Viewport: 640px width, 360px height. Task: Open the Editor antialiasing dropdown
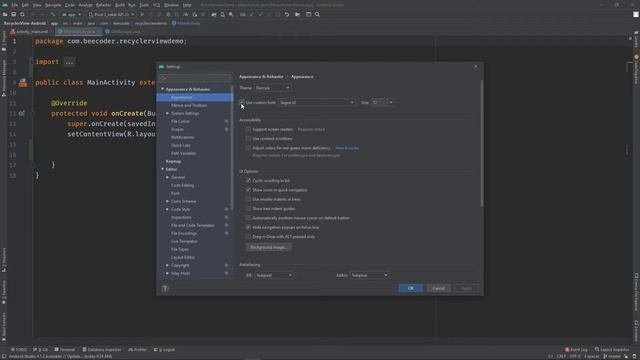point(369,275)
